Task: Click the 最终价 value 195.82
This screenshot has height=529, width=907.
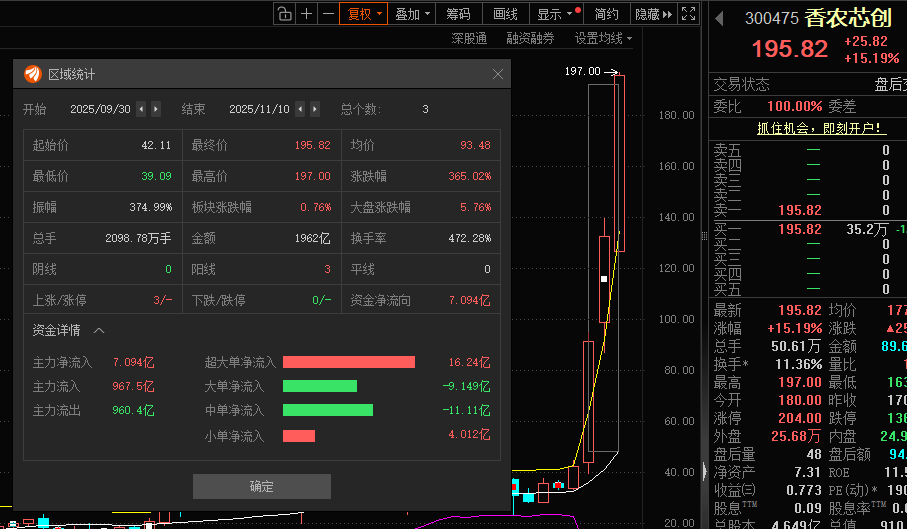Action: (x=312, y=145)
